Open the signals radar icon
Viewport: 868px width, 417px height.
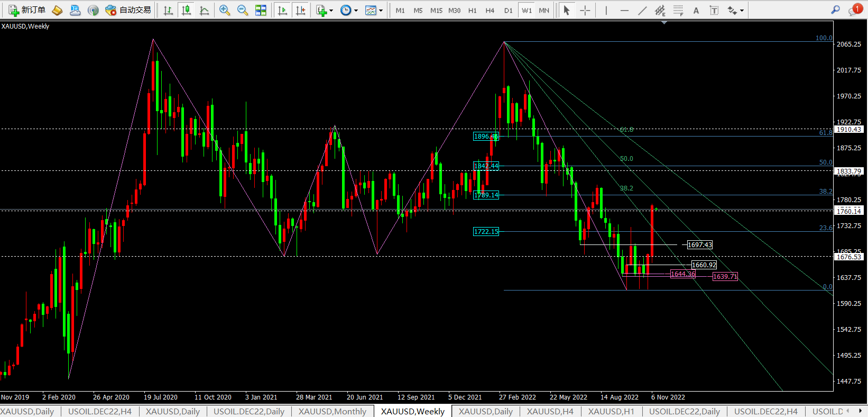click(x=93, y=10)
